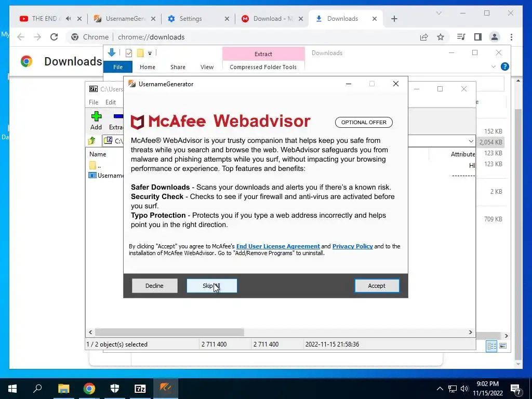This screenshot has height=399, width=532.
Task: Open Windows Security from taskbar
Action: point(115,389)
